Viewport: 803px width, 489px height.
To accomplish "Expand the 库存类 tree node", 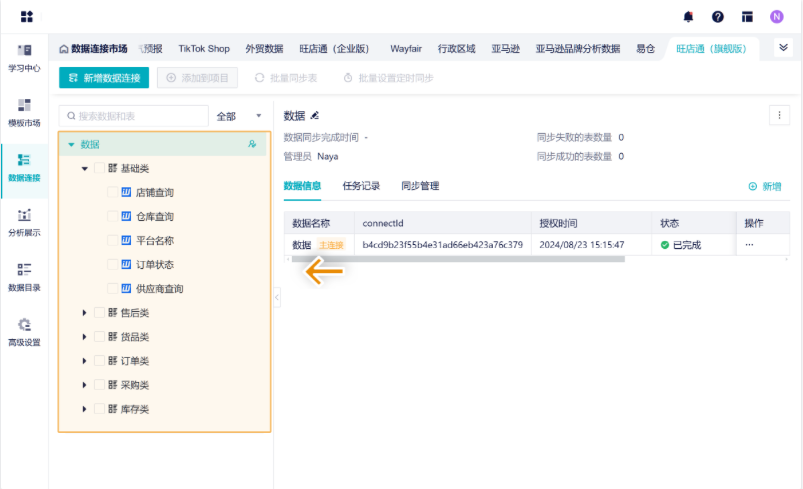I will pos(84,409).
